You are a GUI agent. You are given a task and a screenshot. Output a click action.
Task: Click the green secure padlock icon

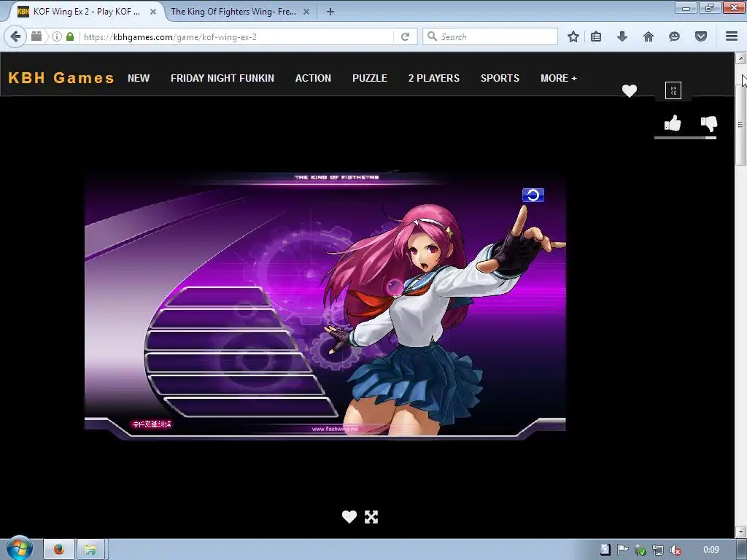click(70, 36)
